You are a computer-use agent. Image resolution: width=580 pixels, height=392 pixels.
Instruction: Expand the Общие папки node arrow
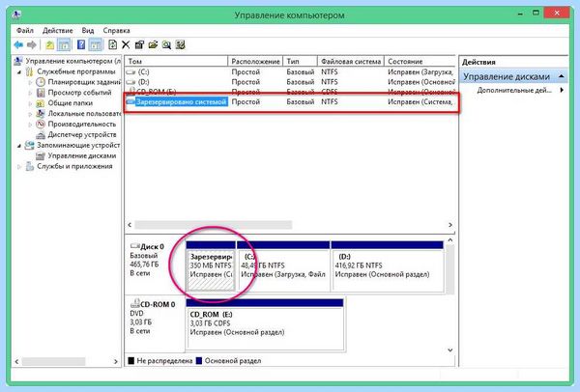coord(31,103)
